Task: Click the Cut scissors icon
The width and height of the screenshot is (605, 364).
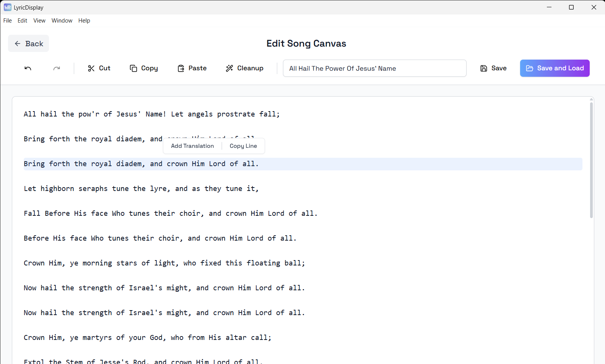Action: point(91,68)
